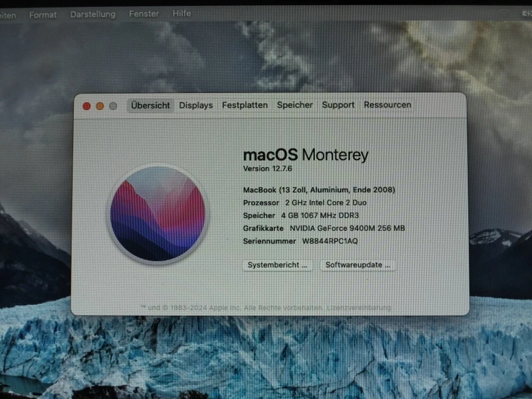Return to the Übersicht tab

(150, 105)
